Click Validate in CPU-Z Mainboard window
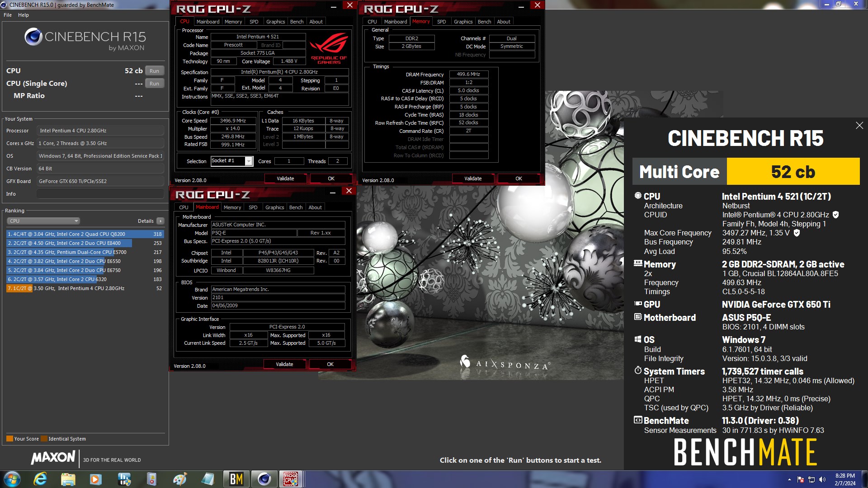868x488 pixels. pos(284,364)
